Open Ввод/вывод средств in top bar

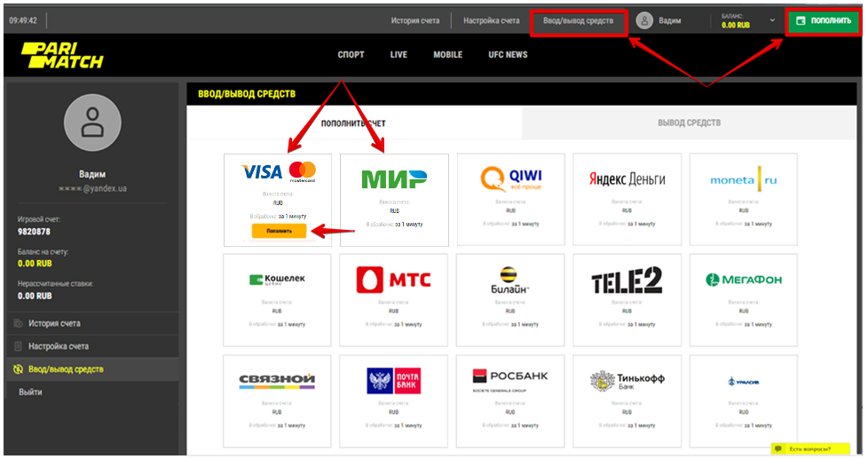(x=579, y=21)
